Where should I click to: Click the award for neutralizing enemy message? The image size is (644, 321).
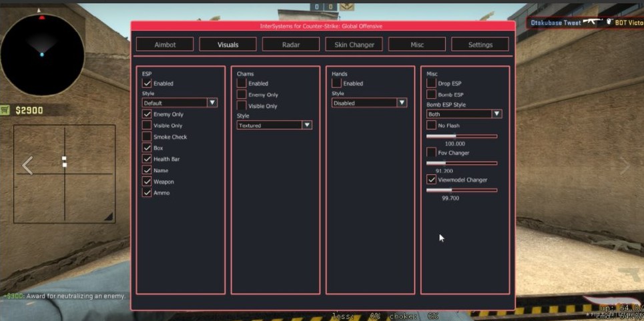click(63, 296)
